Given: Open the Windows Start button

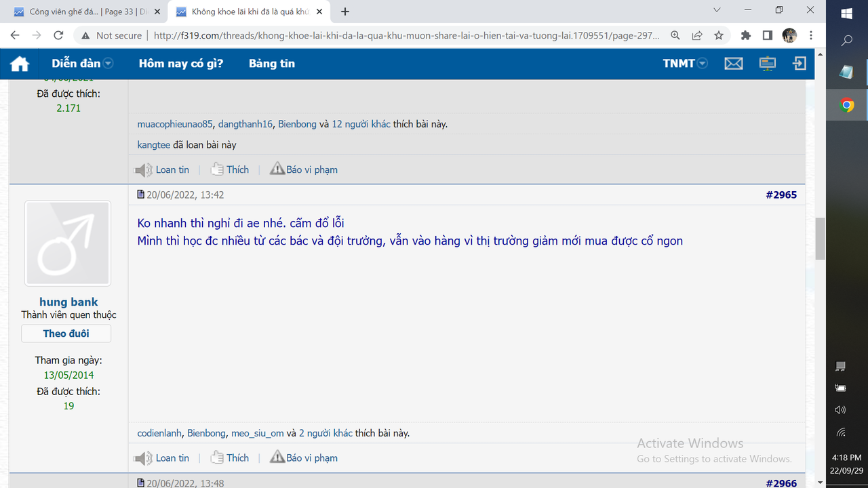Looking at the screenshot, I should (847, 13).
